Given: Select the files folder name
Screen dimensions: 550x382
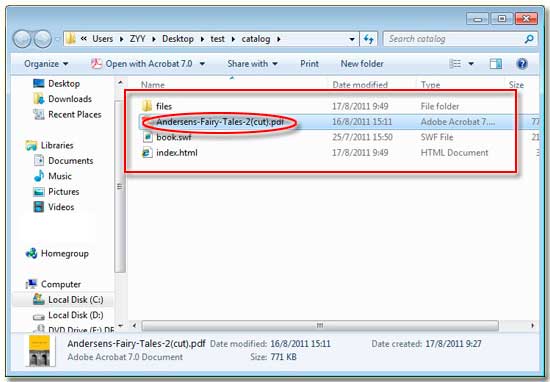Looking at the screenshot, I should tap(164, 106).
